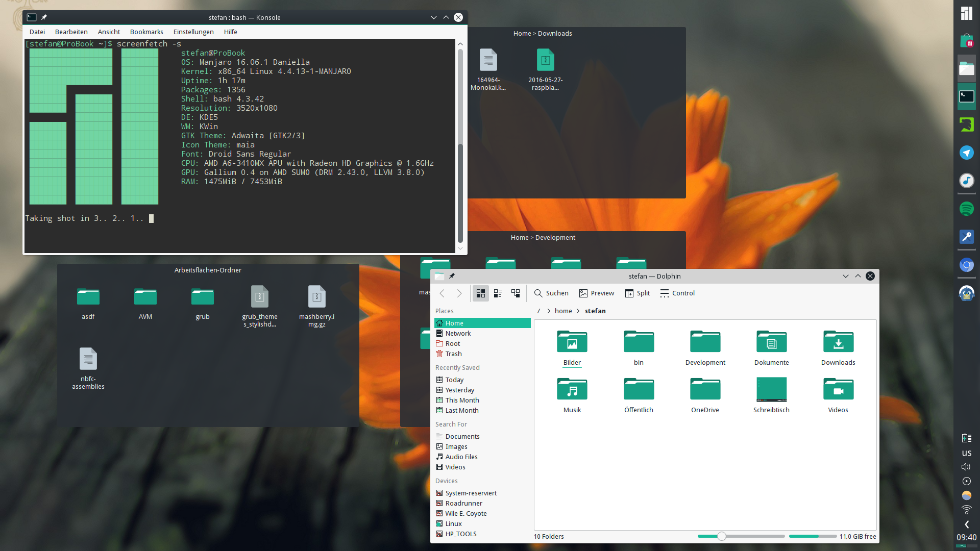980x551 pixels.
Task: Open the Einstellungen menu in Konsole
Action: pyautogui.click(x=193, y=32)
